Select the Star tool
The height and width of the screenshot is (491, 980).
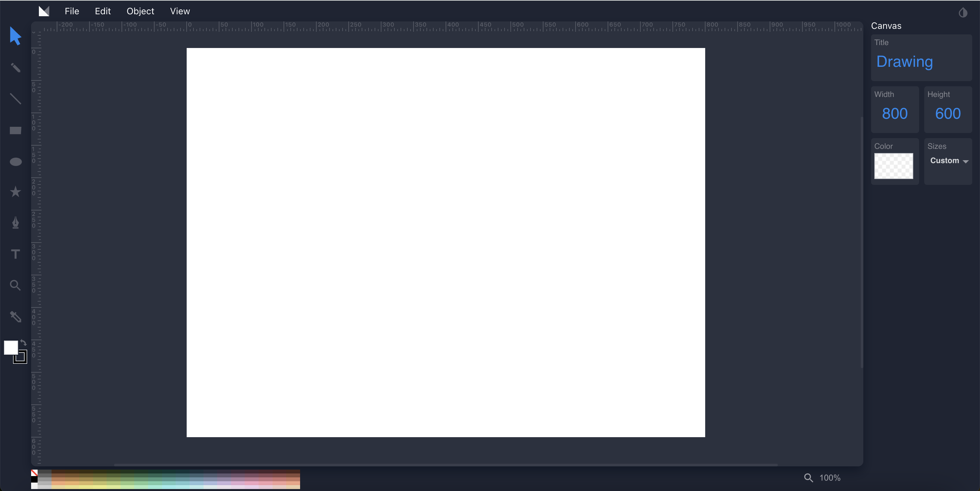16,192
